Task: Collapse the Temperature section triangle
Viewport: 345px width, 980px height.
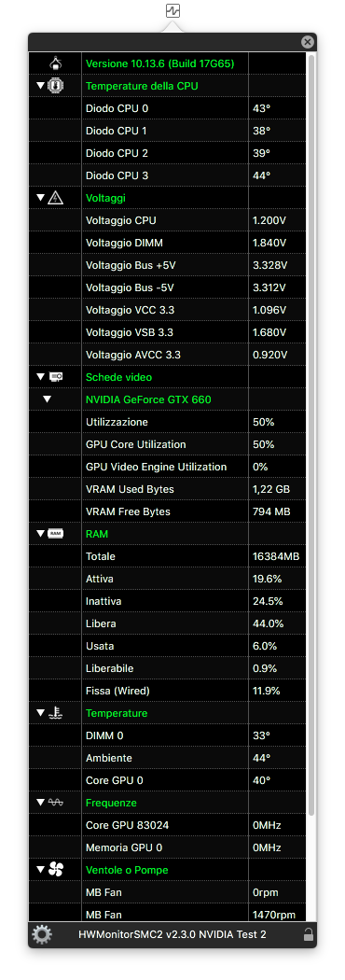Action: click(x=40, y=713)
